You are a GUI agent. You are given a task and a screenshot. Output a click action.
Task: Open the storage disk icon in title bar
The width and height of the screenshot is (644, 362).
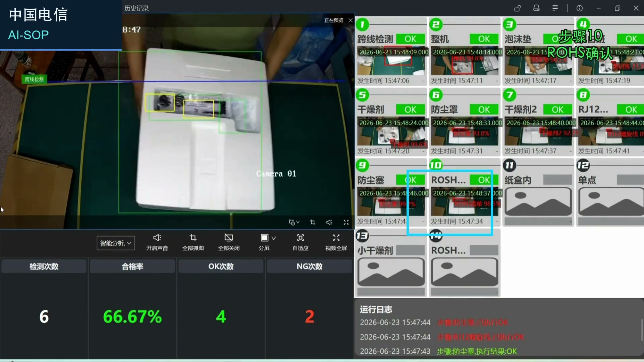[x=536, y=8]
